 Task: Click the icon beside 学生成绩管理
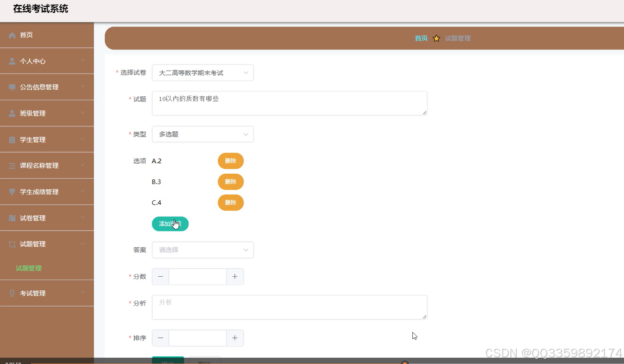(12, 192)
